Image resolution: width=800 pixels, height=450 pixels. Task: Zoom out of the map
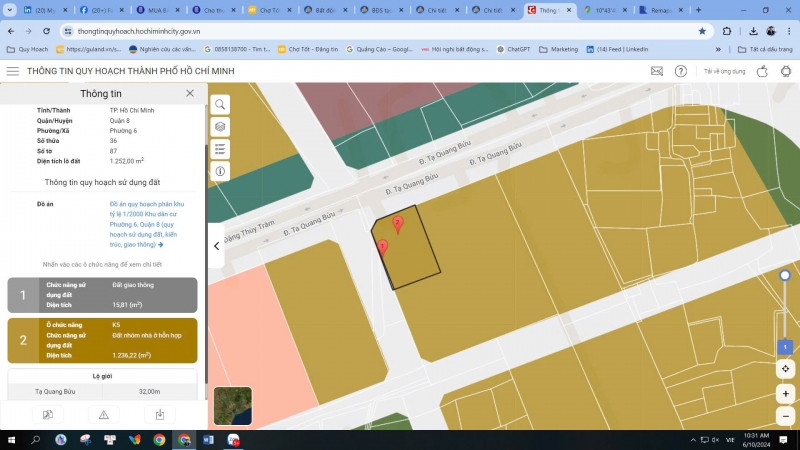click(x=786, y=415)
